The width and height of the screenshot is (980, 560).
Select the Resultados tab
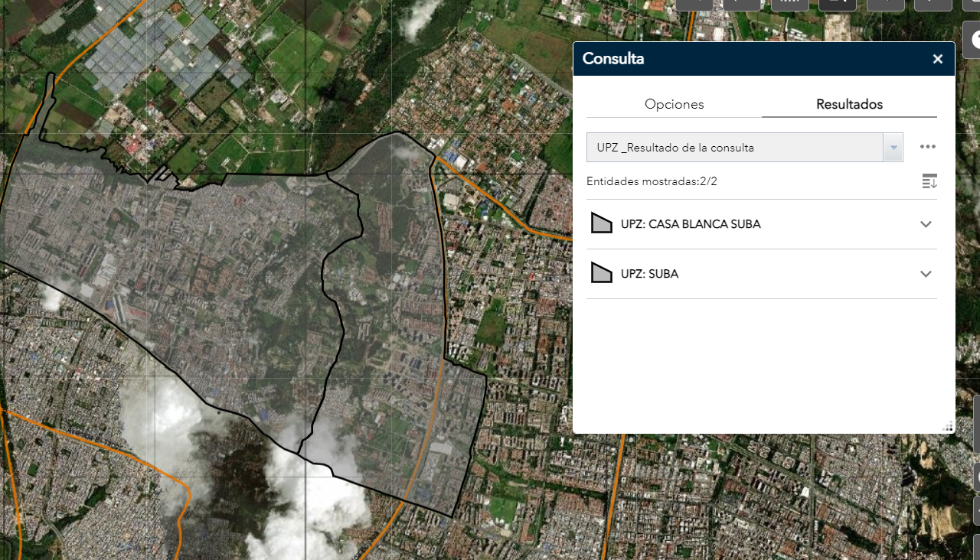[849, 104]
